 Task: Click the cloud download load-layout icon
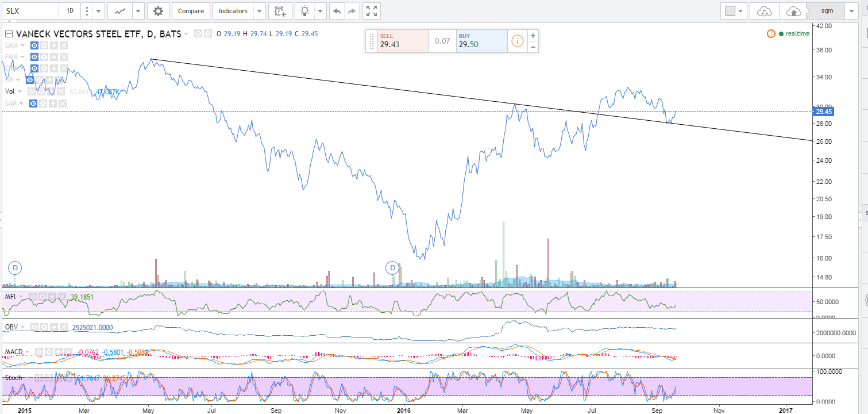point(765,11)
